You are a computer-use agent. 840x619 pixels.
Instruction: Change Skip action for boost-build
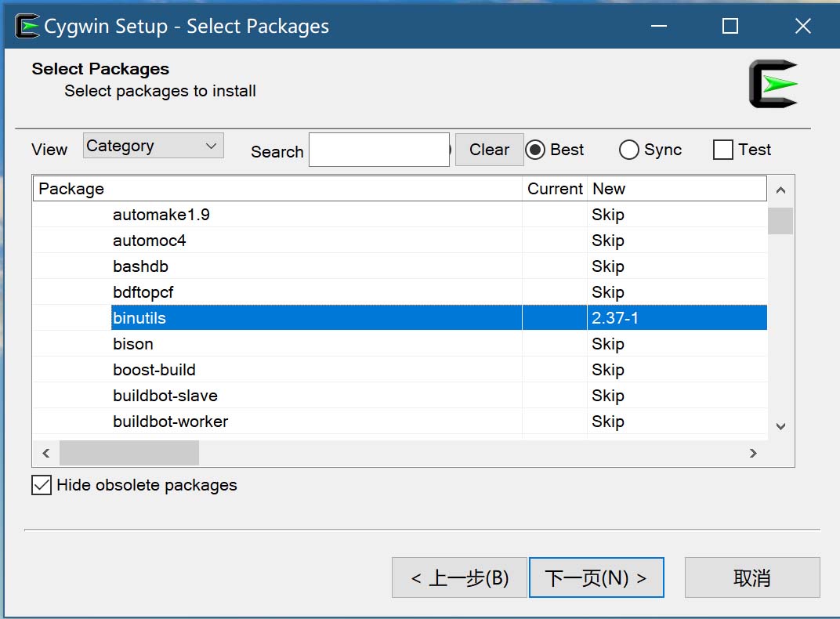tap(608, 370)
